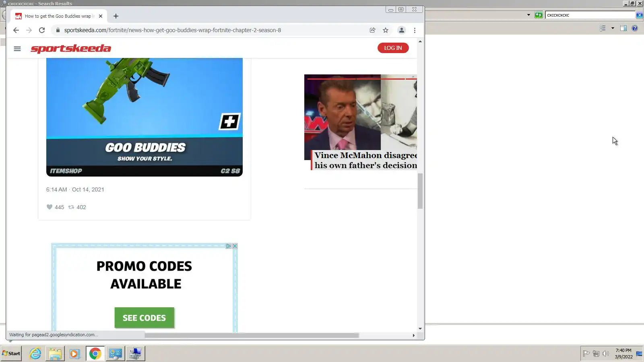This screenshot has width=644, height=362.
Task: Click the retweet icon with 402
Action: click(x=71, y=207)
